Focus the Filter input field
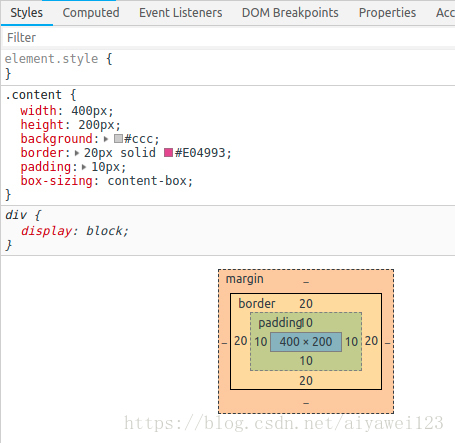The image size is (455, 443). (229, 37)
